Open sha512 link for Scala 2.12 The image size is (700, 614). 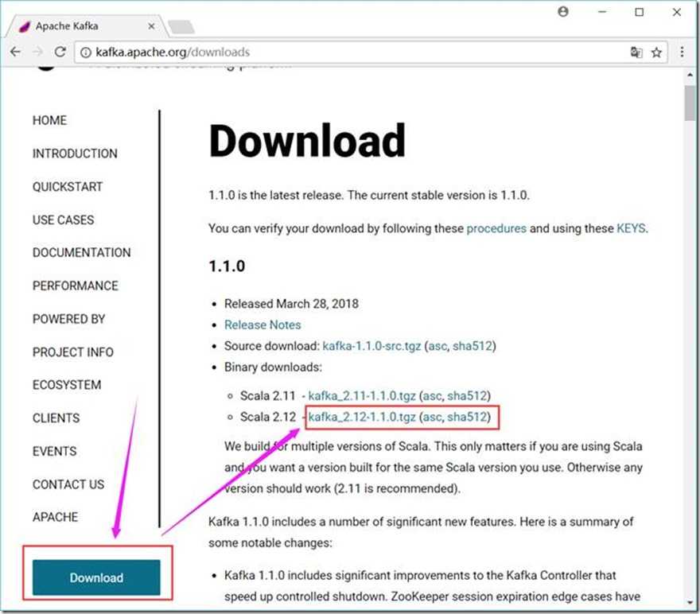pyautogui.click(x=467, y=417)
